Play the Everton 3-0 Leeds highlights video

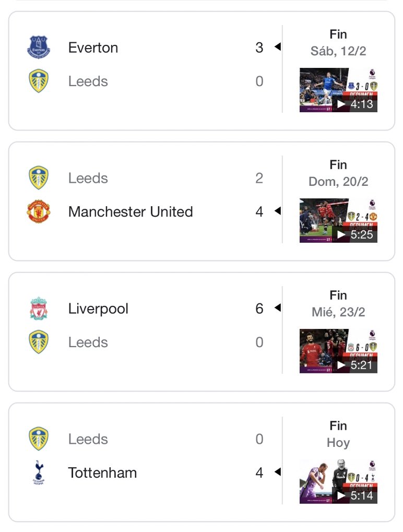click(x=338, y=90)
